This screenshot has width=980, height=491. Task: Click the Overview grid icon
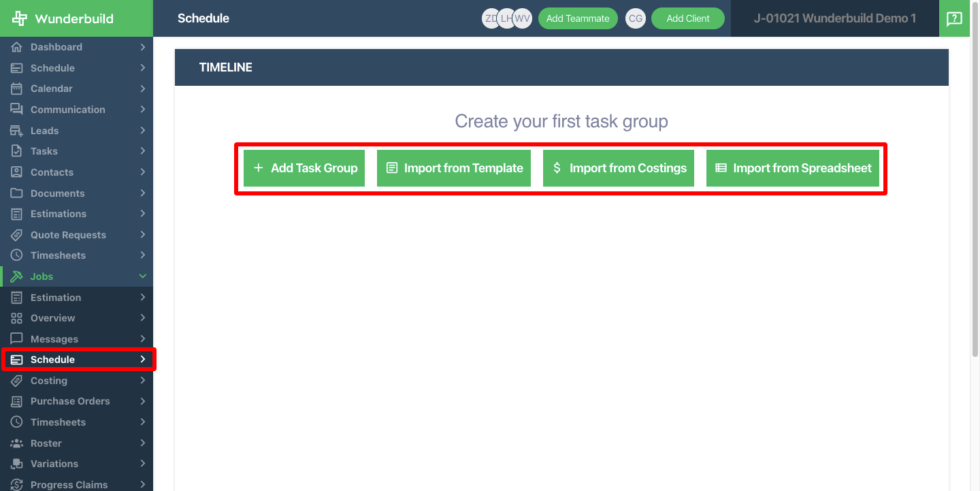pos(17,318)
